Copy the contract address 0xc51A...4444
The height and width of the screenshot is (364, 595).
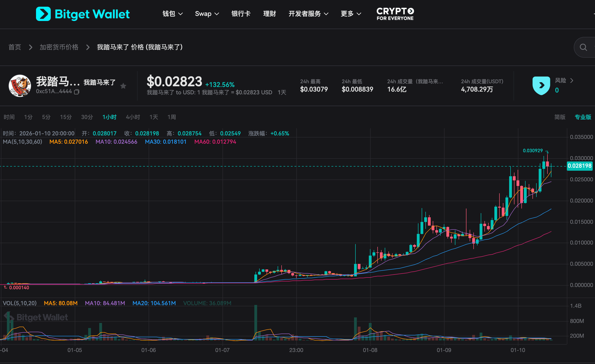click(x=77, y=92)
